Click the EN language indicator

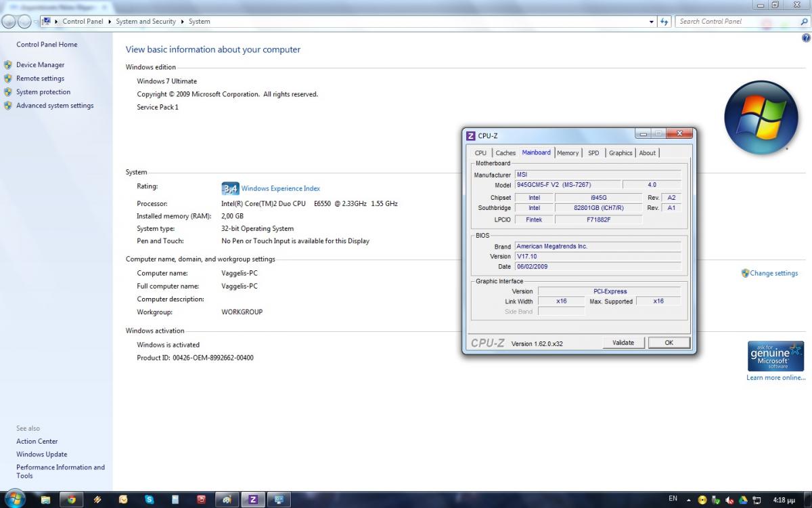[x=673, y=499]
